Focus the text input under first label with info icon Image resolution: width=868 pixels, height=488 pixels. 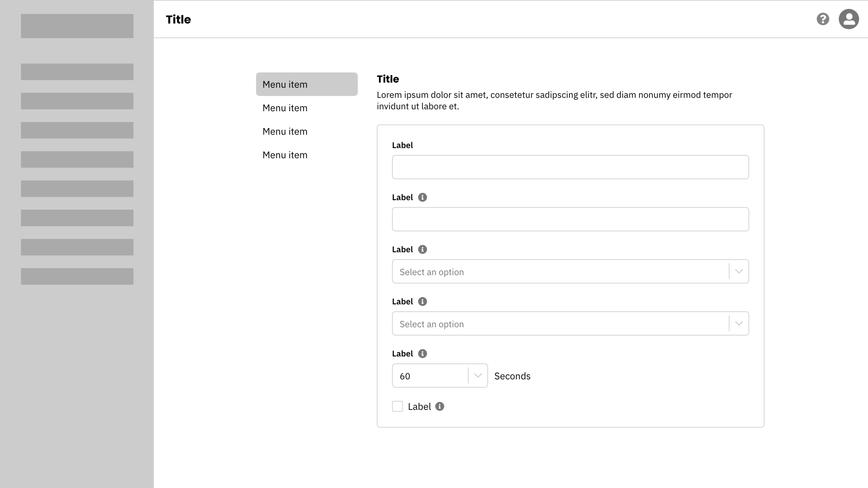click(x=570, y=219)
